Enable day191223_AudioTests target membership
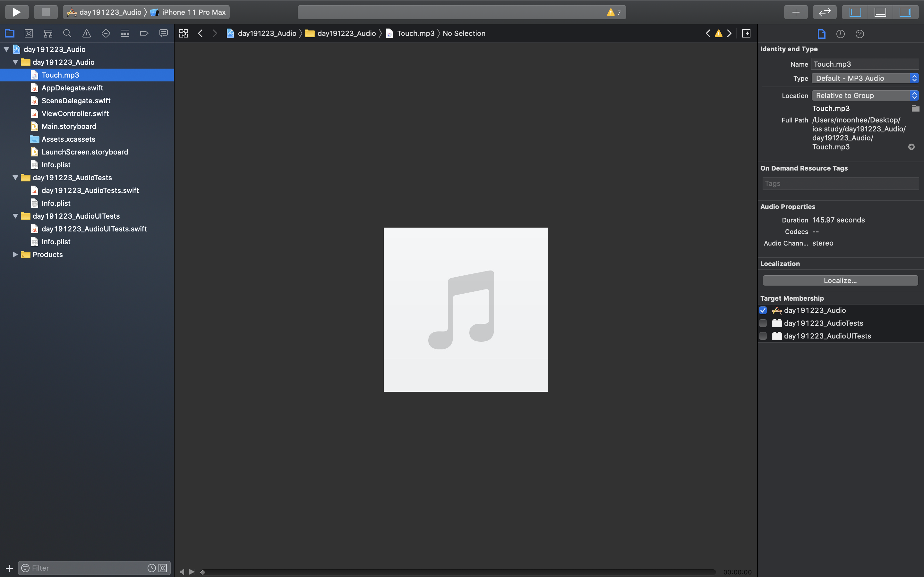The width and height of the screenshot is (924, 577). pyautogui.click(x=763, y=323)
